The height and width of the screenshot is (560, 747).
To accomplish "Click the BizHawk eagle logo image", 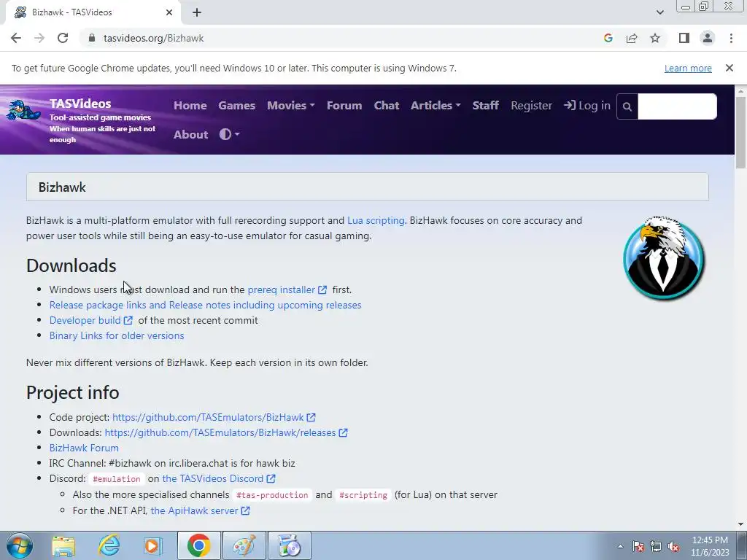I will pyautogui.click(x=664, y=258).
